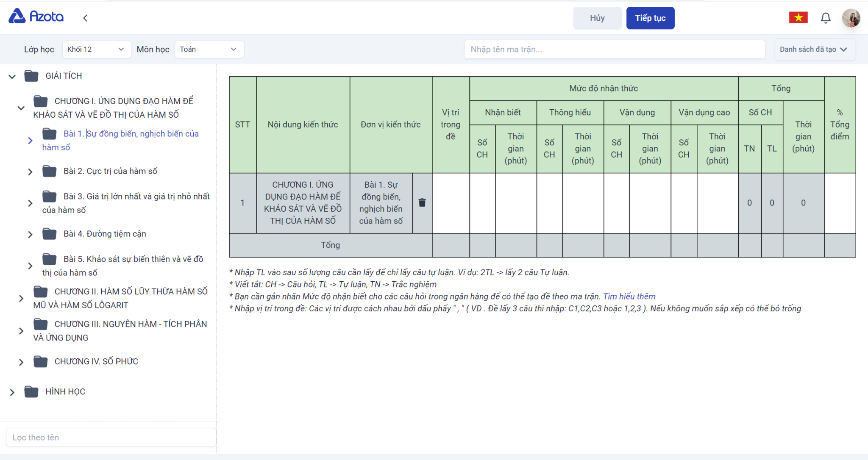Expand the HÌNH HỌC tree node
Viewport: 868px width, 460px height.
point(12,392)
